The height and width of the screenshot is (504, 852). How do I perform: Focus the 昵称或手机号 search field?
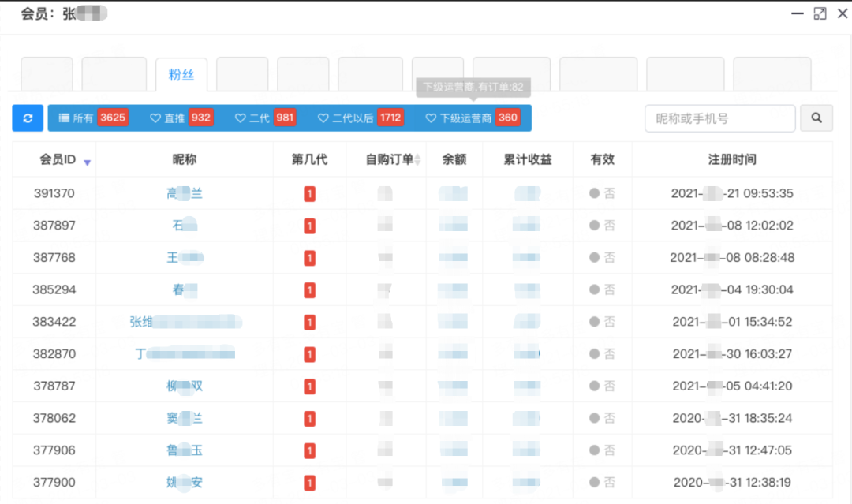pos(719,118)
